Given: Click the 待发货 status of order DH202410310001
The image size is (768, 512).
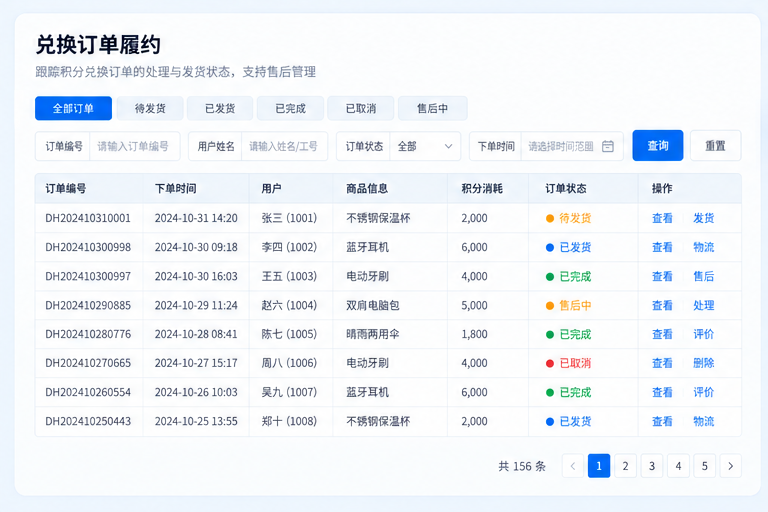Looking at the screenshot, I should click(x=569, y=218).
